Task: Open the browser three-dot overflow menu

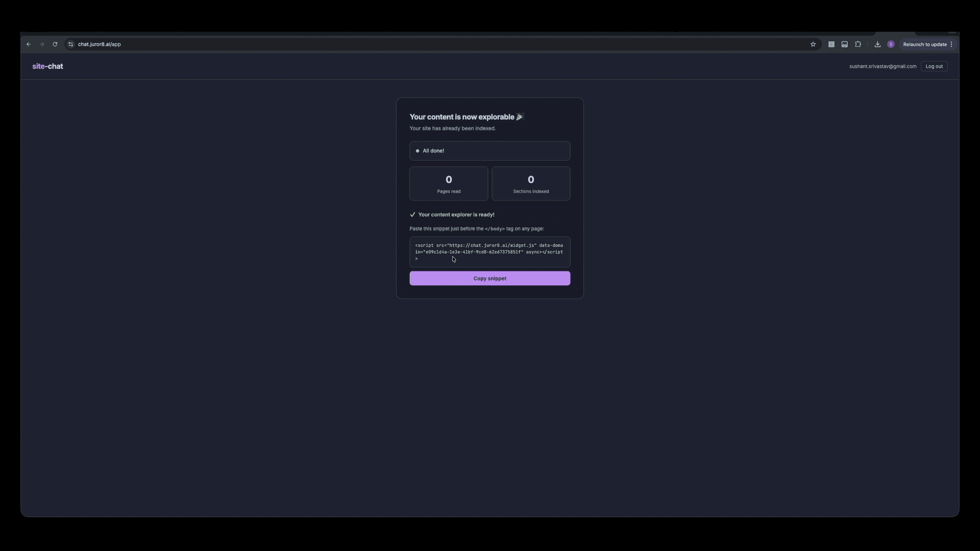Action: click(x=952, y=44)
